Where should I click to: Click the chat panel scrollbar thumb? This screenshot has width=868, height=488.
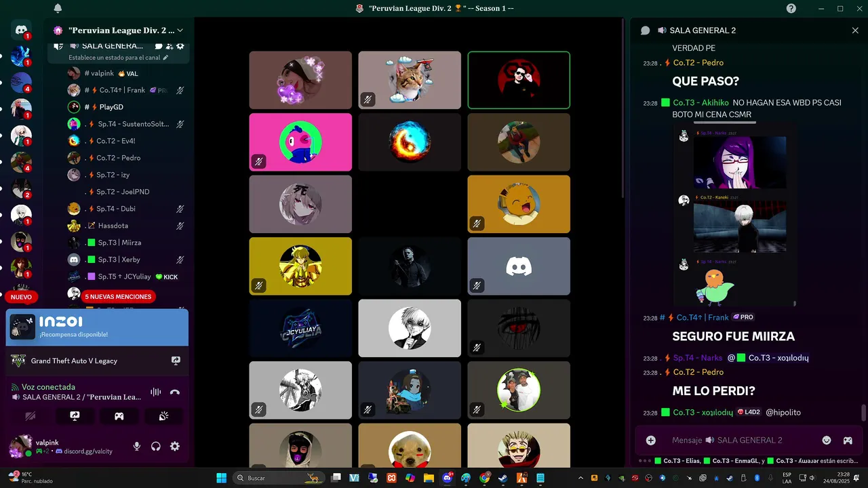[x=863, y=412]
